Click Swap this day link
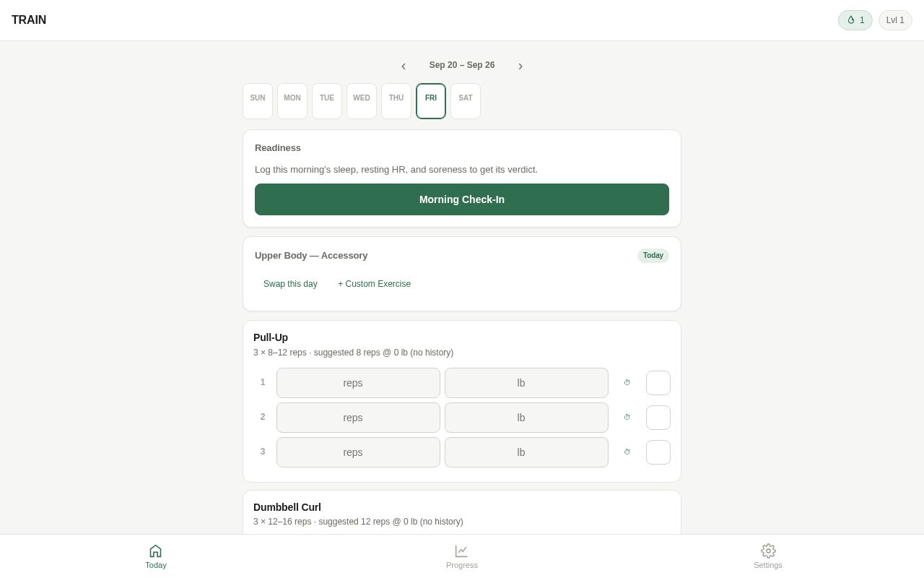 tap(290, 284)
